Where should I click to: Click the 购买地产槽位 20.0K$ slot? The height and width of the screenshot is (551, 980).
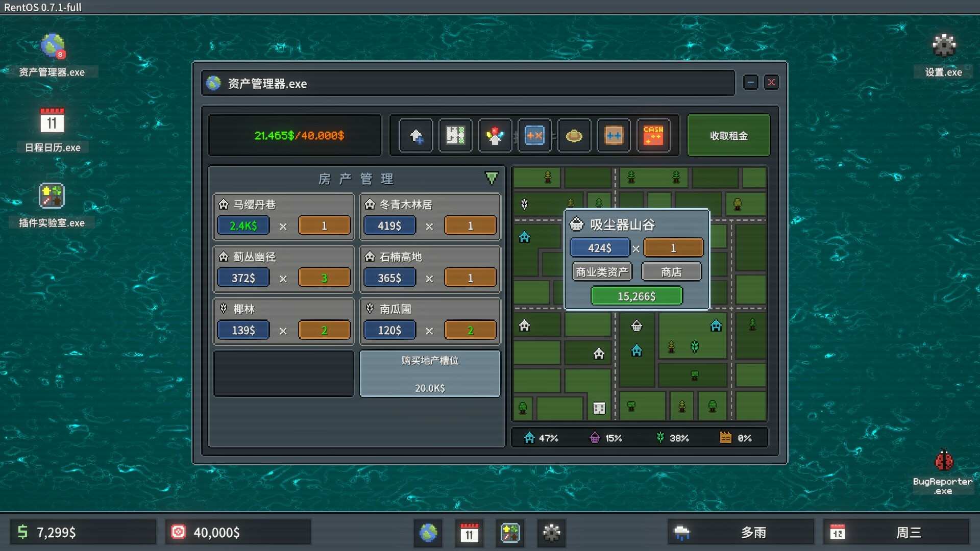430,374
